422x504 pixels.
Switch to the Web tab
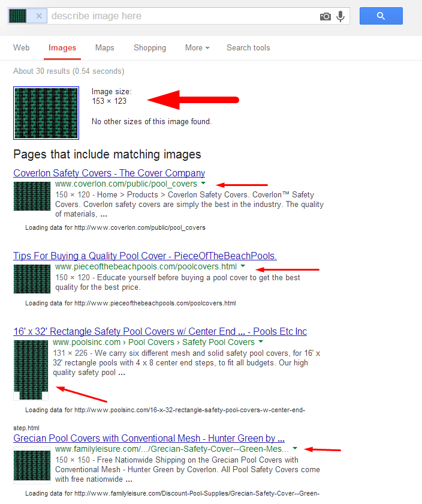tap(21, 47)
